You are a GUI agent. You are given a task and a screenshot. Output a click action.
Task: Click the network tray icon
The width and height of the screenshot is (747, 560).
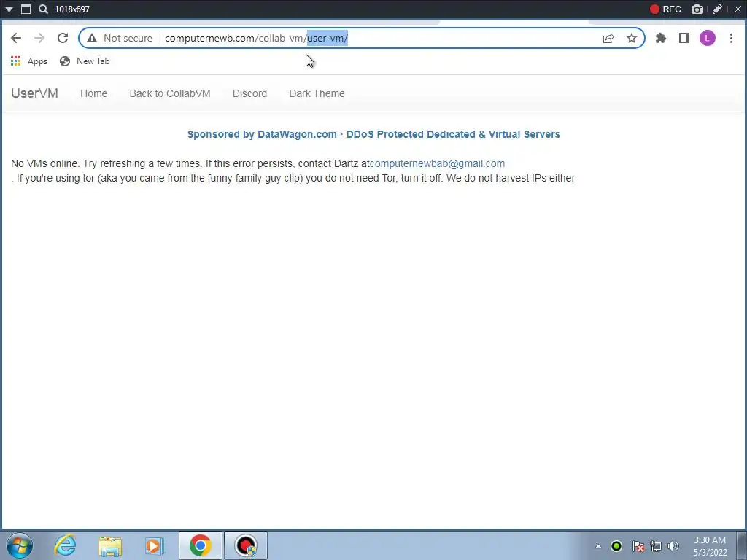656,546
